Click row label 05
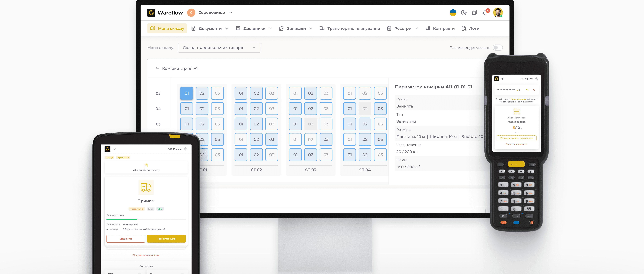This screenshot has width=644, height=274. point(158,93)
